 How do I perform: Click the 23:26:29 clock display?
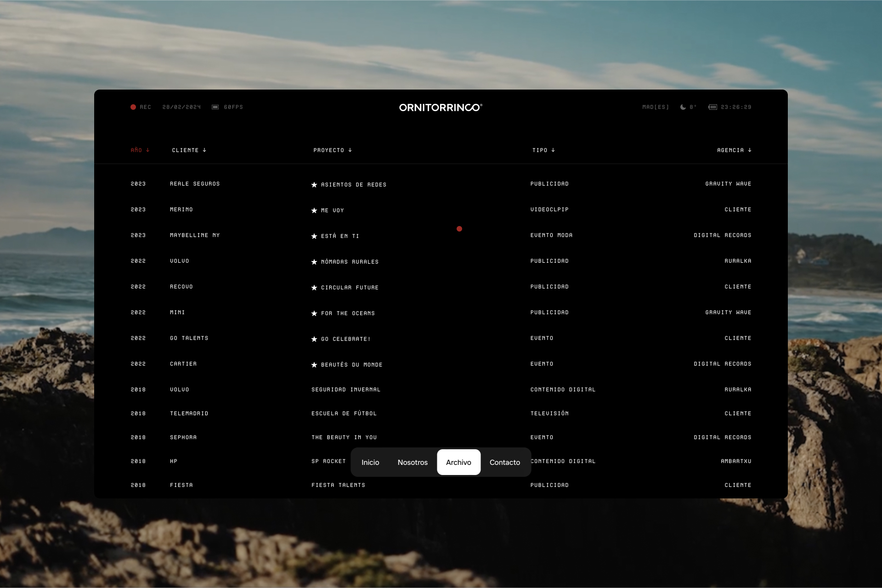coord(736,107)
